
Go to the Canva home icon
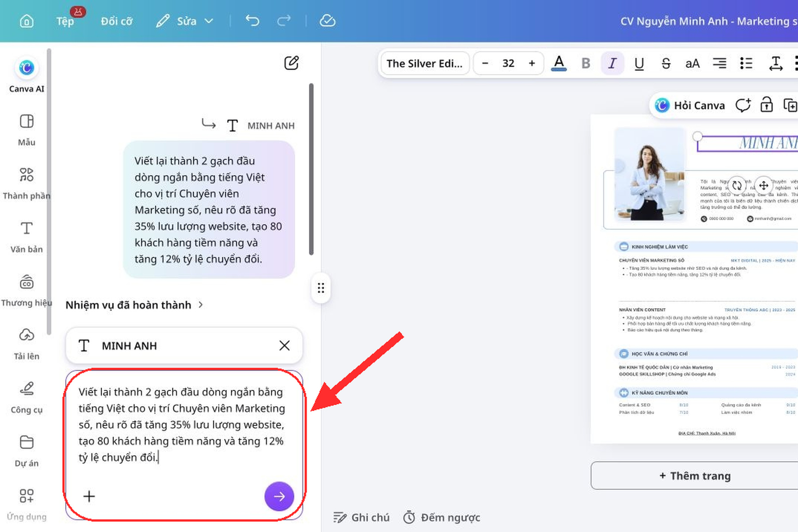27,21
